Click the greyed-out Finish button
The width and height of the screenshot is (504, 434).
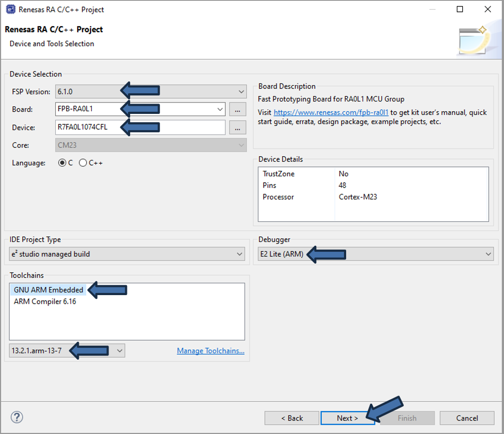pos(407,418)
